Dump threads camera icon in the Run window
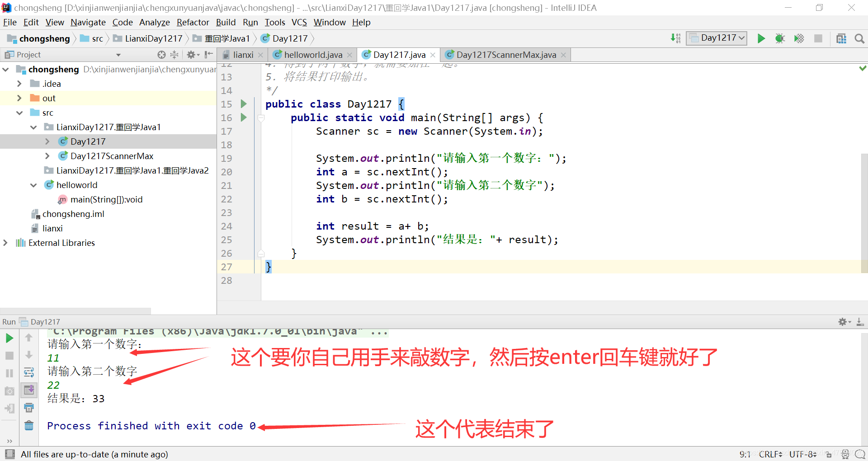This screenshot has width=868, height=461. 9,391
